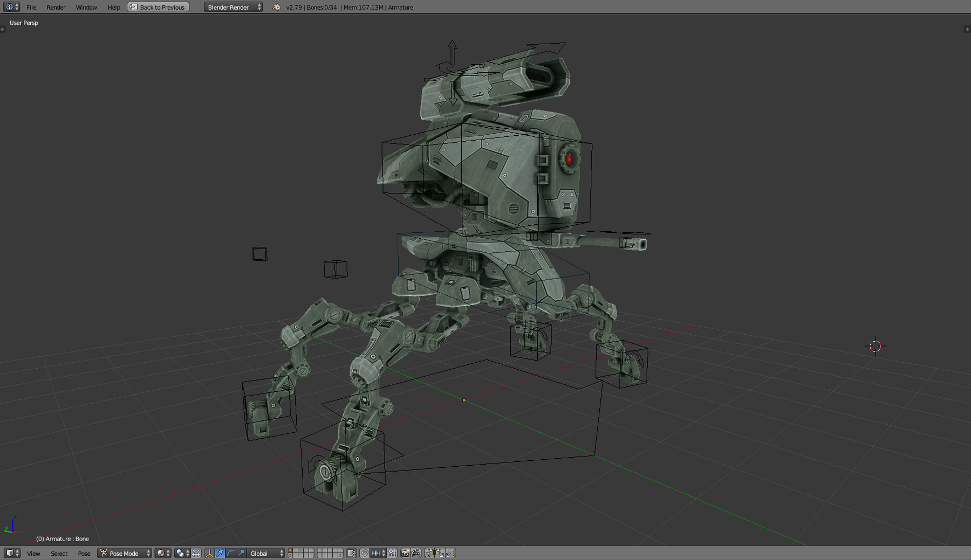This screenshot has width=971, height=560.
Task: Open the Blender Render engine selector
Action: click(x=232, y=7)
